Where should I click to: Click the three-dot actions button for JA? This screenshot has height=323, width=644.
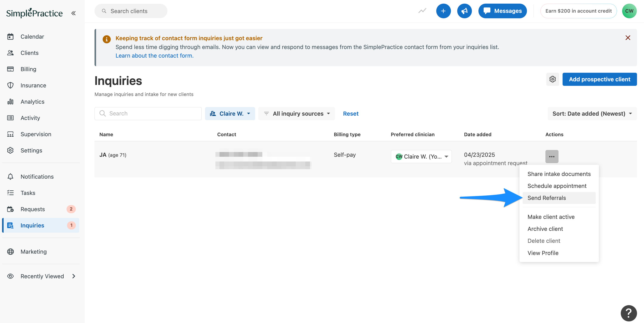(x=552, y=157)
